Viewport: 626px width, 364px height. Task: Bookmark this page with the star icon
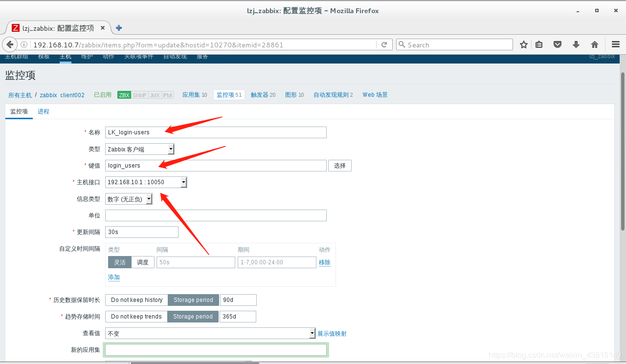(x=524, y=44)
